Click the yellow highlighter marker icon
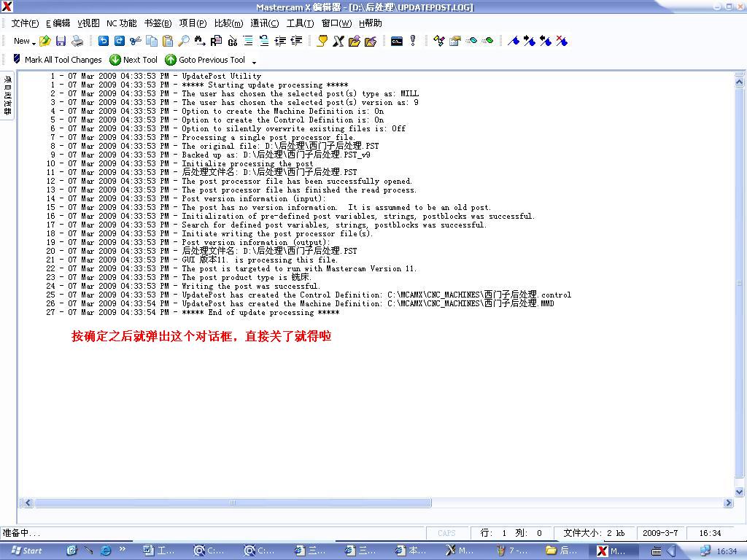This screenshot has width=747, height=560. [322, 42]
